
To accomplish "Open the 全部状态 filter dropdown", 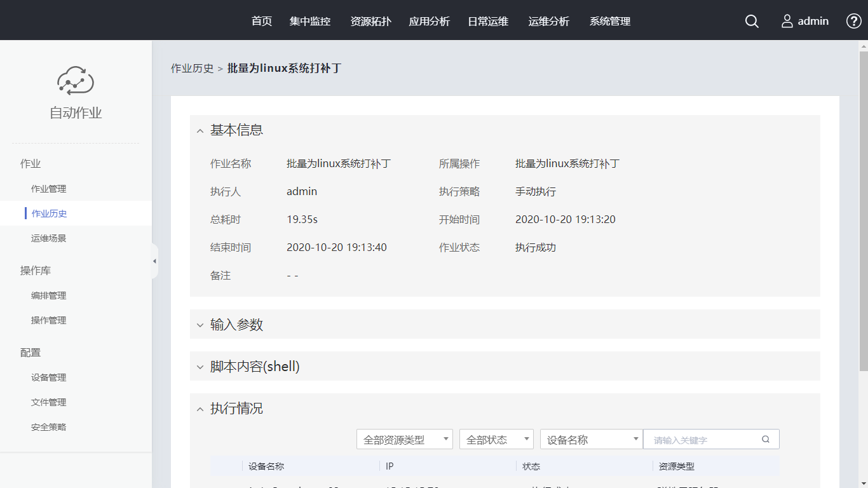I will click(496, 440).
